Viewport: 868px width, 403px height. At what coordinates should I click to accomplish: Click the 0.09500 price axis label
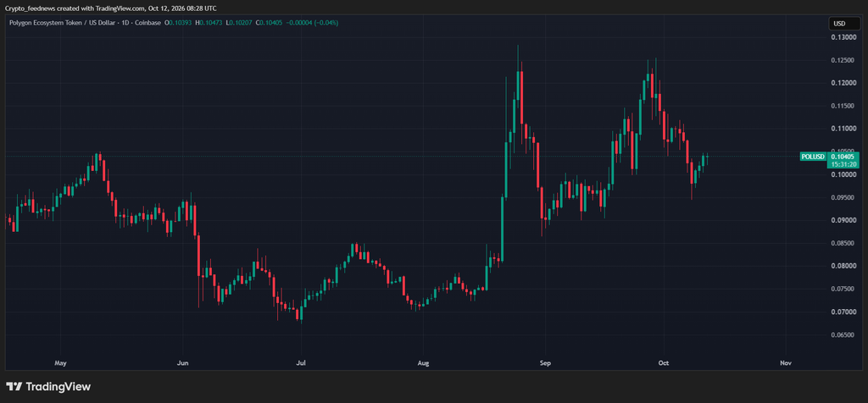click(x=842, y=197)
